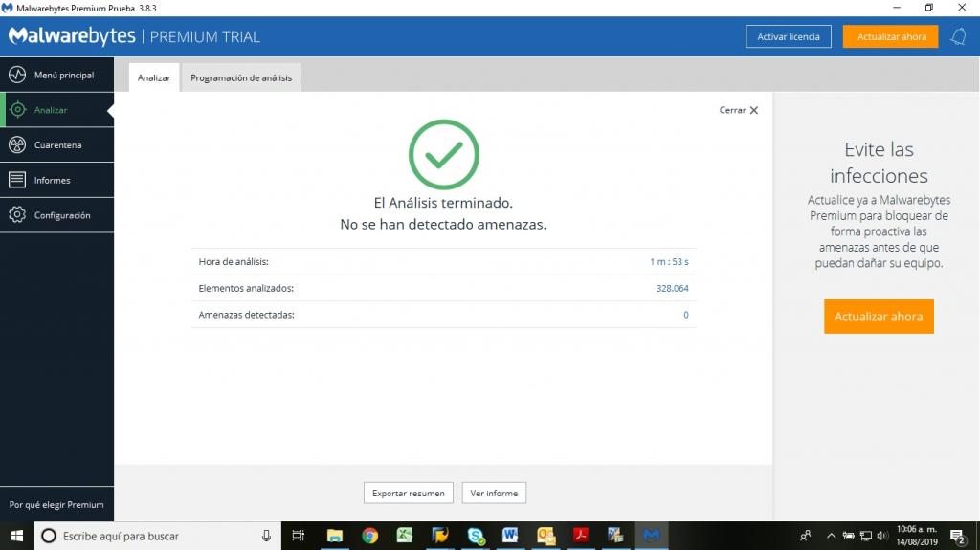
Task: Open the People icon in system tray
Action: (x=806, y=536)
